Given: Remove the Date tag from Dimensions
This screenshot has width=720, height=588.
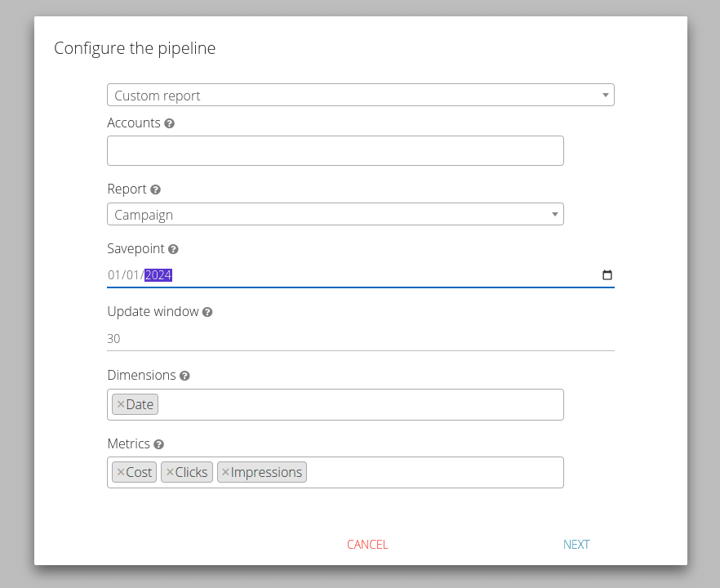Looking at the screenshot, I should click(121, 404).
